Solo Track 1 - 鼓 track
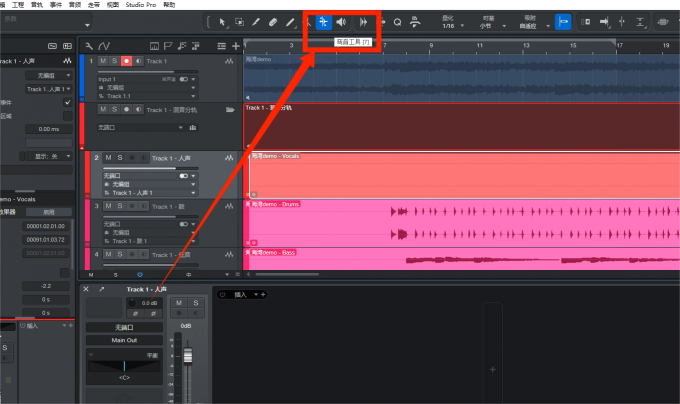Screen dimensions: 680x404 pos(120,206)
